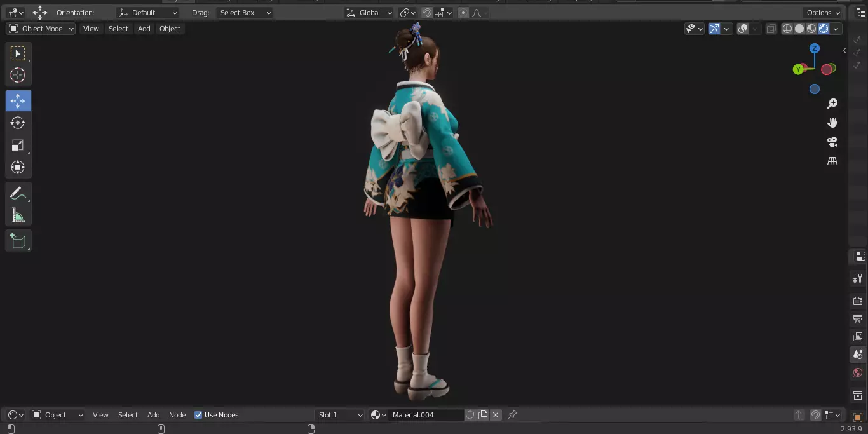Toggle node editor snapping magnet
This screenshot has width=868, height=434.
(815, 415)
